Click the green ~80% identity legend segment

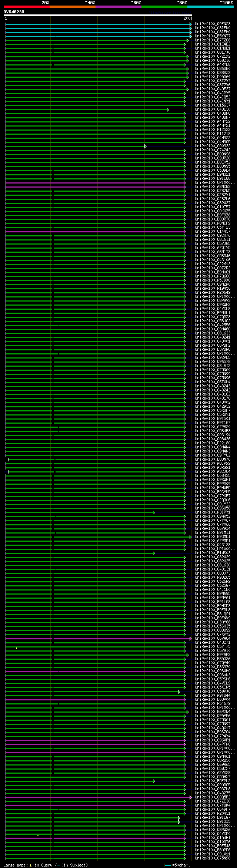point(164,7)
